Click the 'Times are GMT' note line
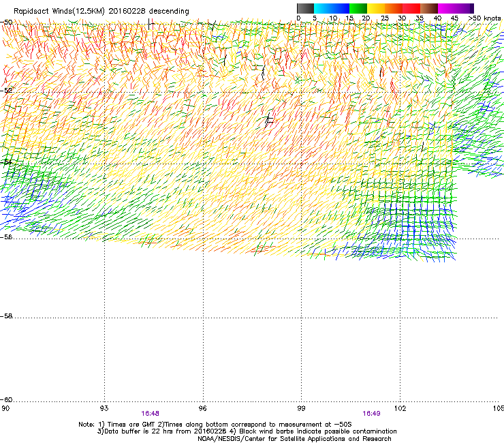The height and width of the screenshot is (443, 504). pos(215,425)
